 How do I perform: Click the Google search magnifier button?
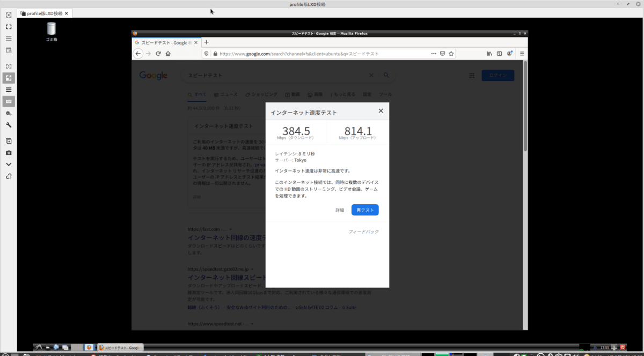[386, 76]
